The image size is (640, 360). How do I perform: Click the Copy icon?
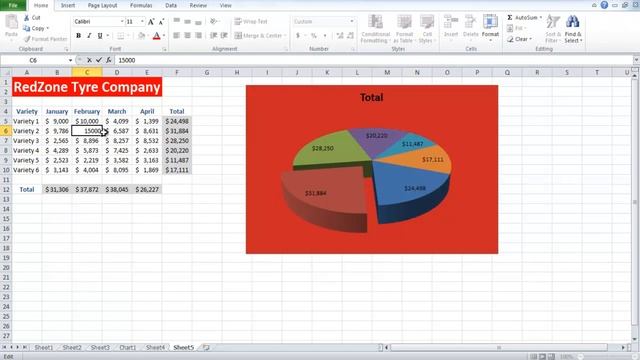pos(27,28)
